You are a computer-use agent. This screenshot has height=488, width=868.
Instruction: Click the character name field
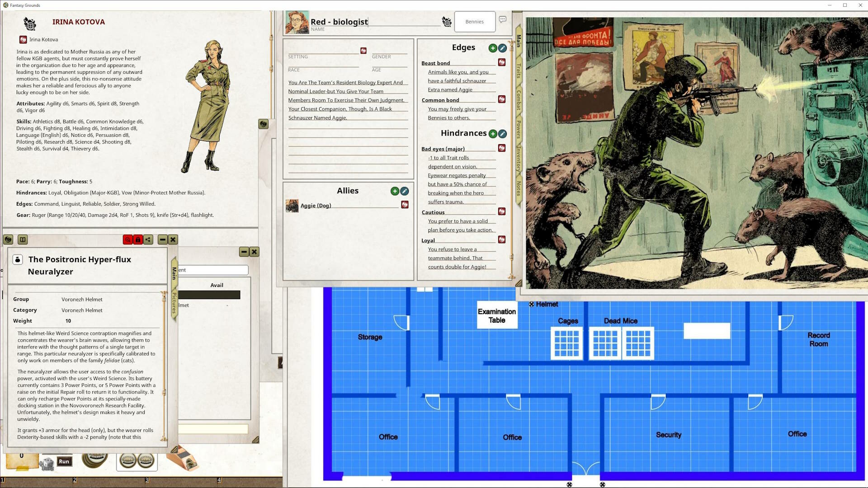(x=375, y=22)
